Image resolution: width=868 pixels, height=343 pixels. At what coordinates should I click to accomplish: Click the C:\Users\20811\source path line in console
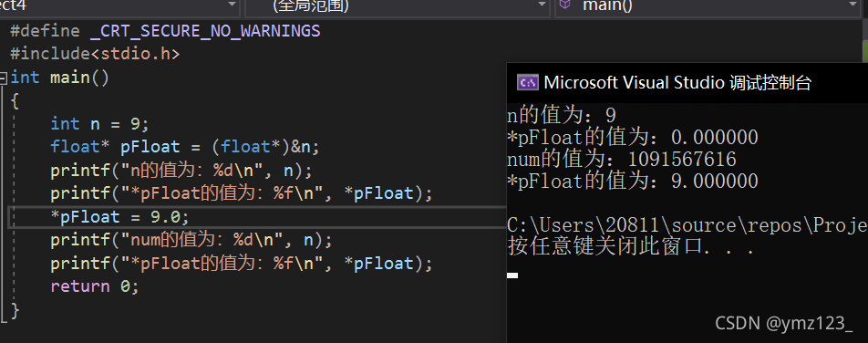pyautogui.click(x=687, y=225)
